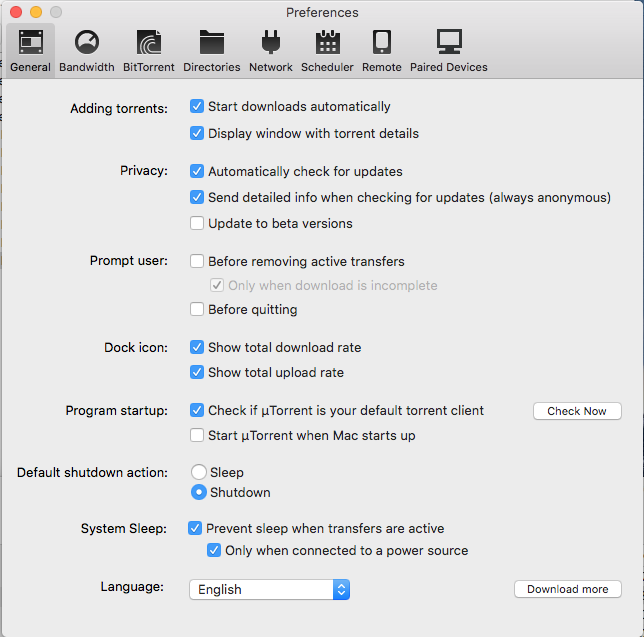This screenshot has width=644, height=637.
Task: Open the Scheduler calendar icon
Action: [327, 42]
